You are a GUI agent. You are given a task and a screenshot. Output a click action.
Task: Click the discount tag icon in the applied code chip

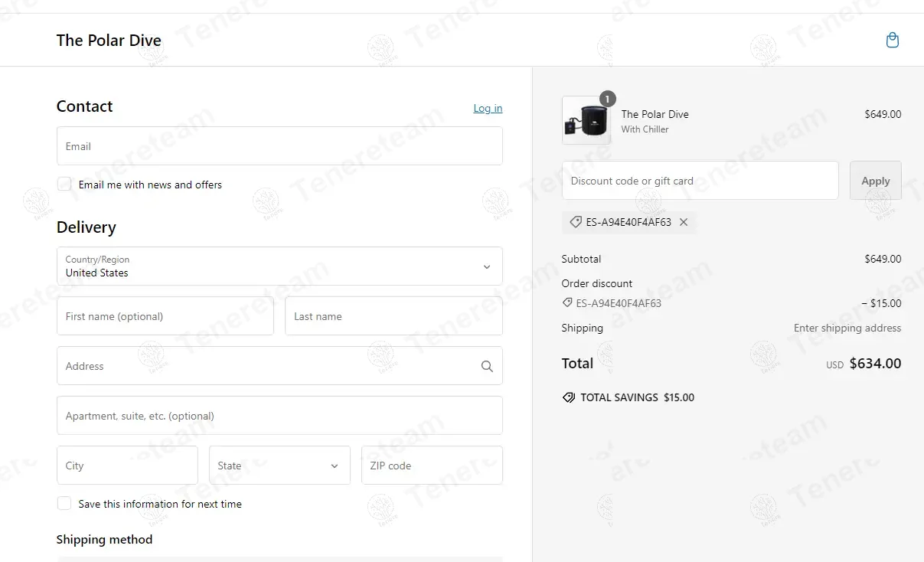click(x=576, y=222)
